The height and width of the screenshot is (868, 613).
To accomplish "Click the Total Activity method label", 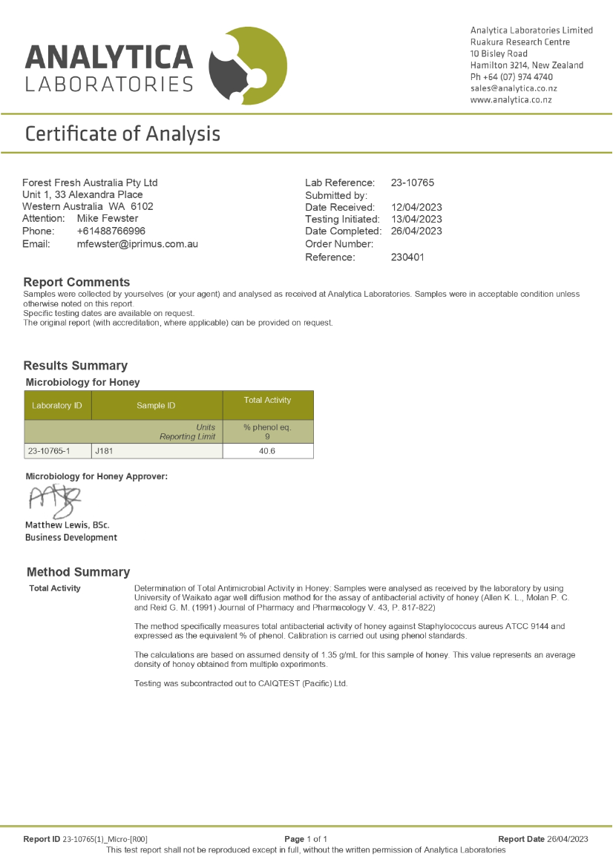I will [55, 588].
